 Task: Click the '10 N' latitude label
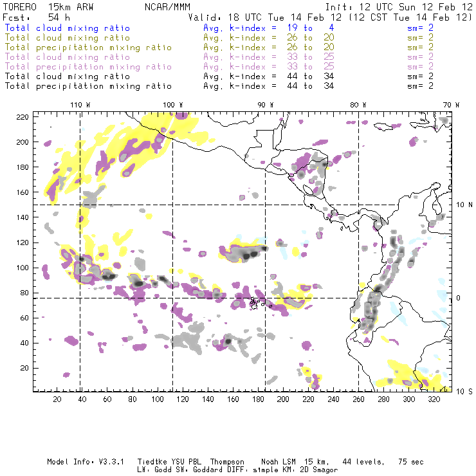[464, 205]
